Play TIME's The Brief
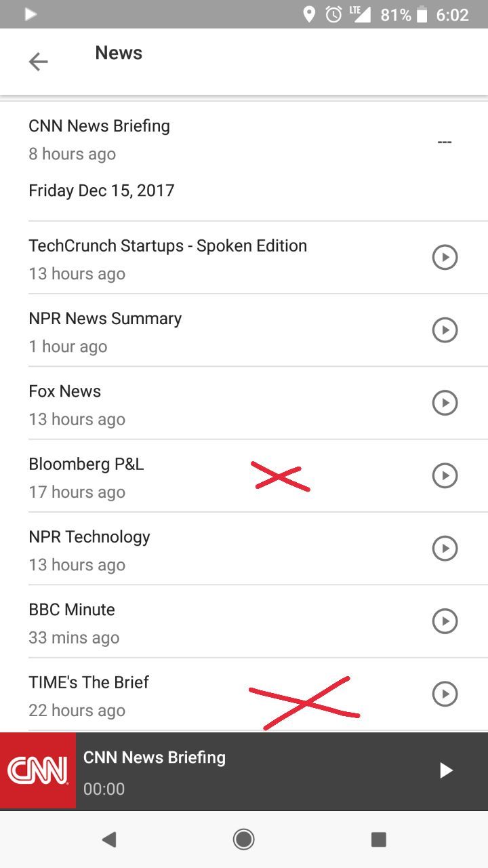This screenshot has width=488, height=868. point(445,694)
